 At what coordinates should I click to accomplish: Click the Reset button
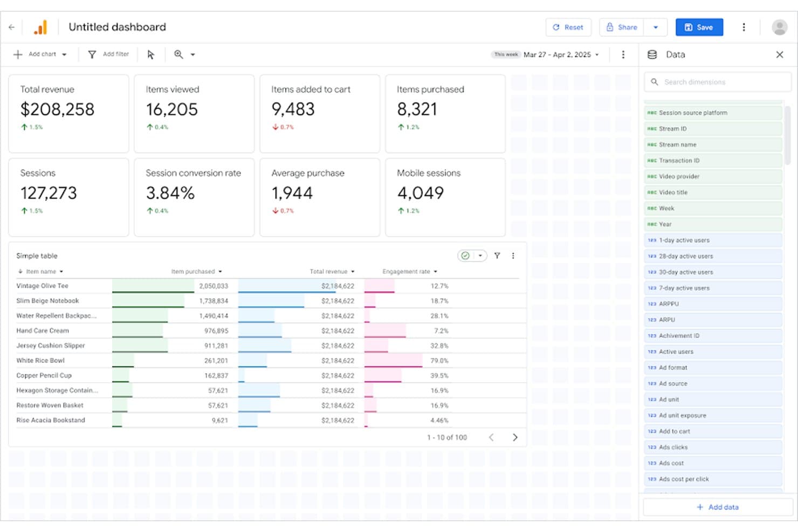568,27
